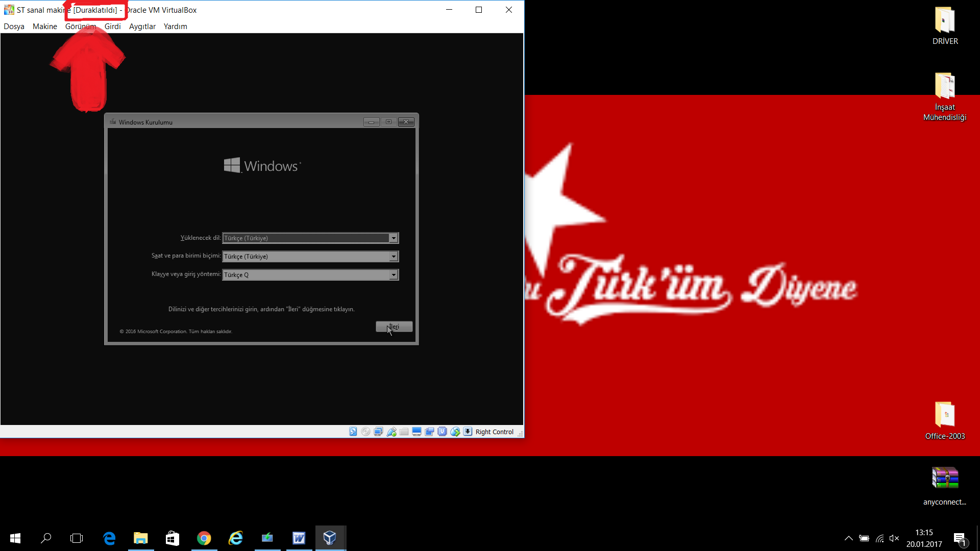The width and height of the screenshot is (980, 551).
Task: Click the keyboard capture arrow indicator
Action: pyautogui.click(x=468, y=432)
